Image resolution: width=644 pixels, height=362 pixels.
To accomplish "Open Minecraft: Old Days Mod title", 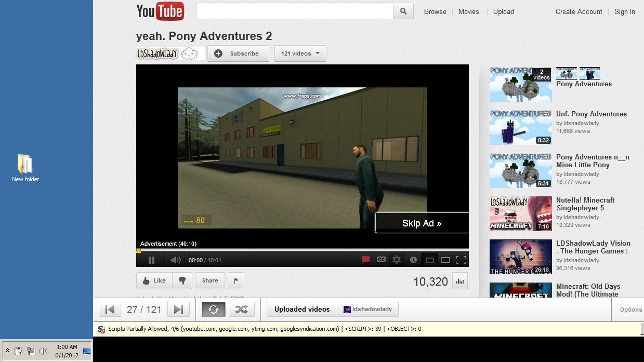I will tap(588, 290).
